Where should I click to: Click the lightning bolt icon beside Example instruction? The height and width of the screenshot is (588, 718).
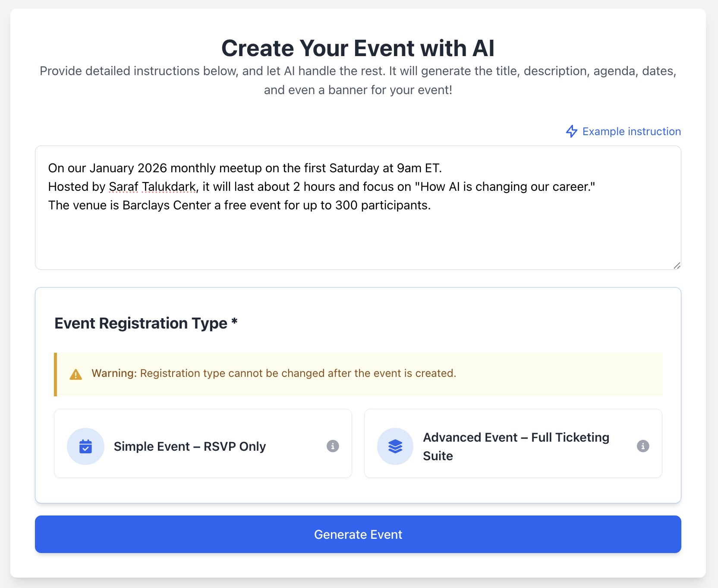(572, 131)
